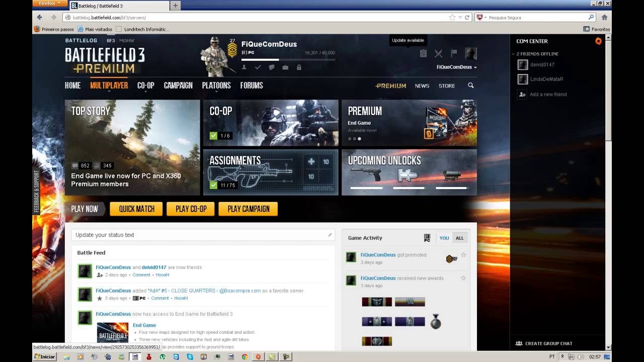644x362 pixels.
Task: Click the Add a new friend icon
Action: pos(523,95)
